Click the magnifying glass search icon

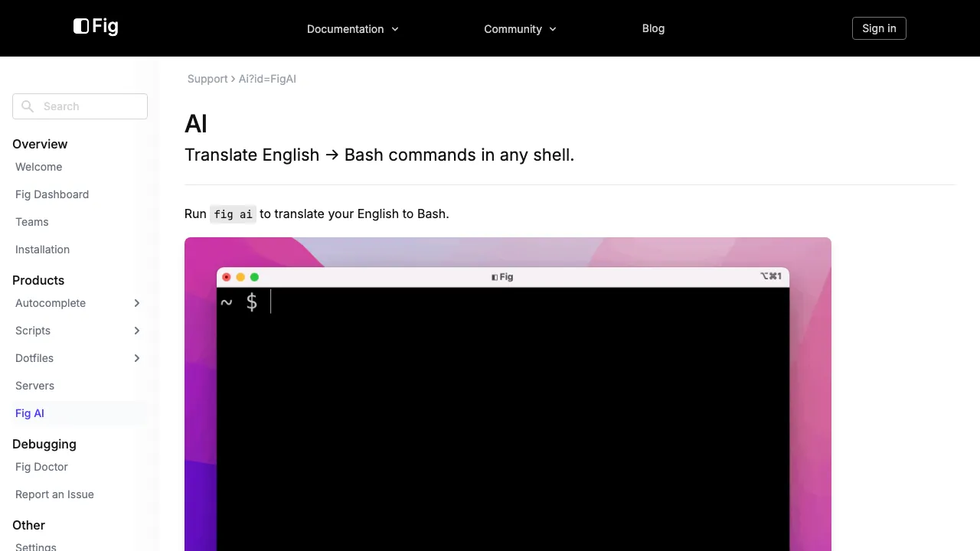[28, 106]
